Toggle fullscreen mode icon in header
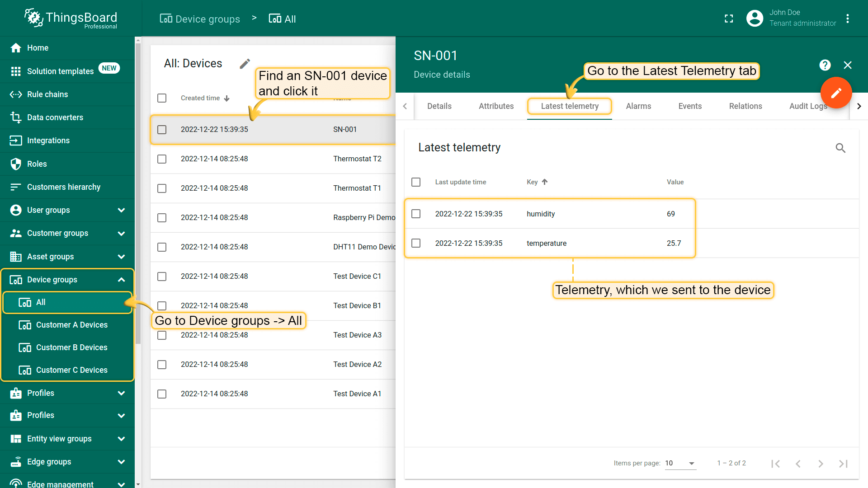This screenshot has width=868, height=488. (729, 19)
